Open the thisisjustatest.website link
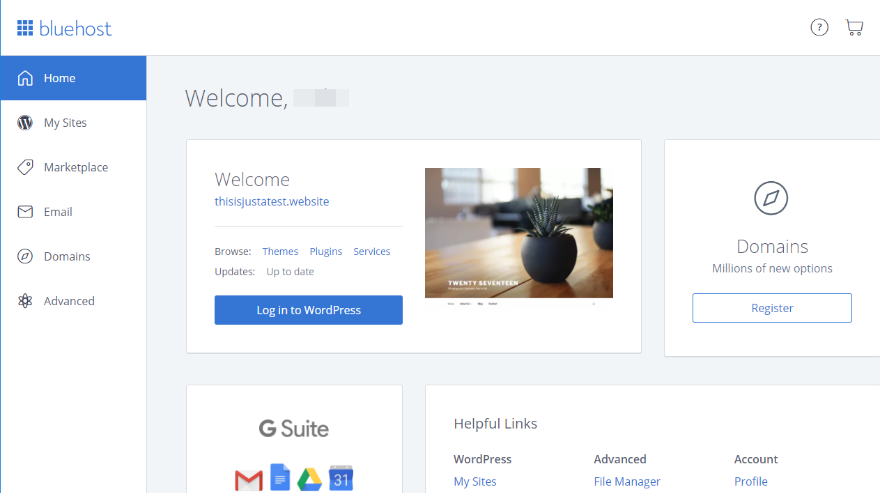The width and height of the screenshot is (880, 493). click(272, 202)
